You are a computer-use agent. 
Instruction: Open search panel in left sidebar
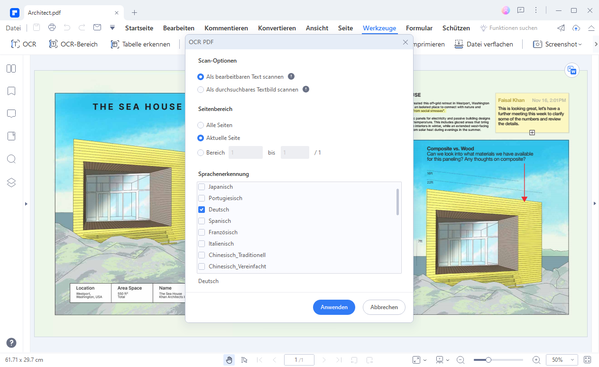pos(11,159)
